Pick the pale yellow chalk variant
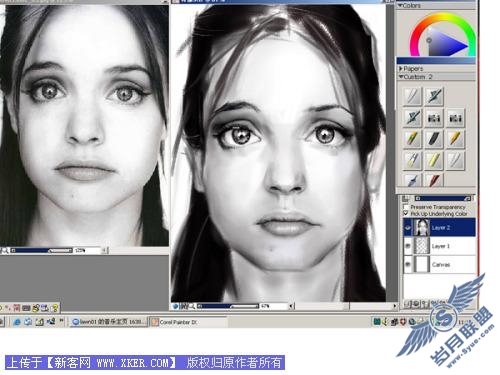 [434, 160]
